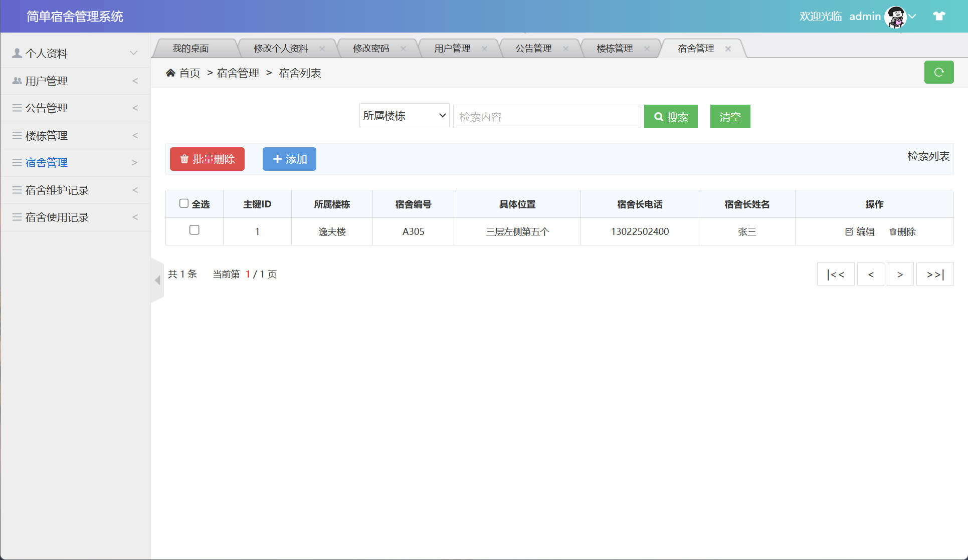Click the 添加 add button
This screenshot has width=968, height=560.
[289, 159]
